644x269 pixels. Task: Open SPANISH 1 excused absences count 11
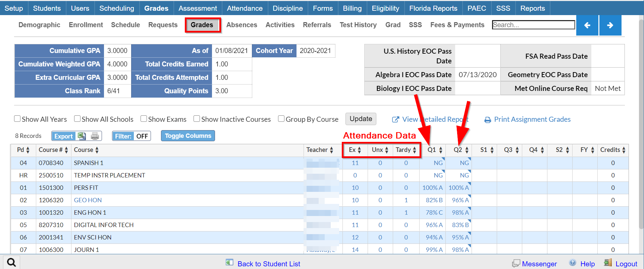[x=355, y=163]
